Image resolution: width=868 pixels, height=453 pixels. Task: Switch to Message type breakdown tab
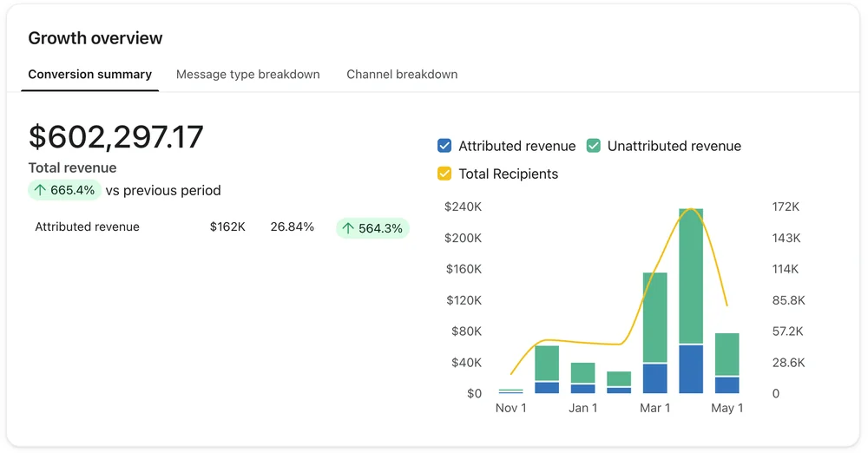247,75
